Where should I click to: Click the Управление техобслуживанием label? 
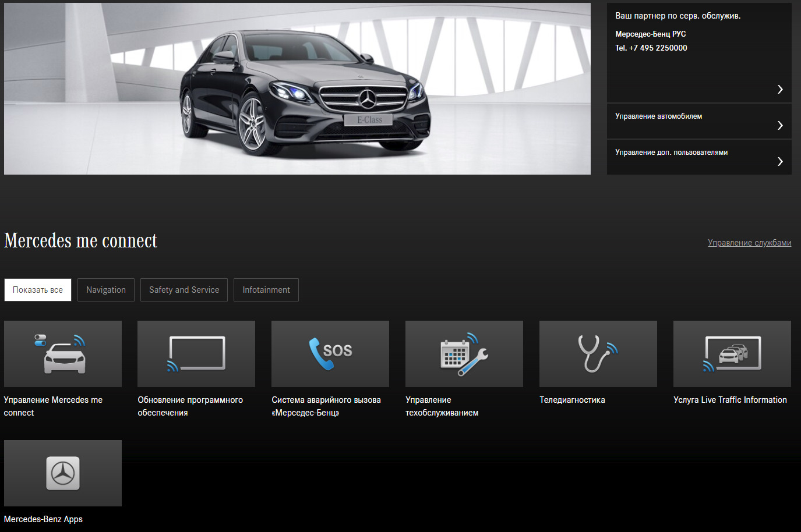(x=442, y=406)
